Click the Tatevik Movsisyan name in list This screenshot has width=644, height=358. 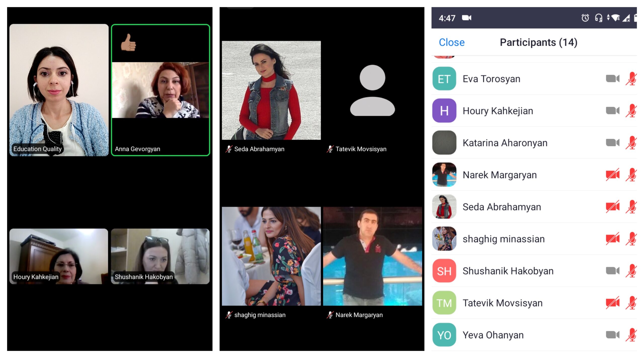coord(502,303)
